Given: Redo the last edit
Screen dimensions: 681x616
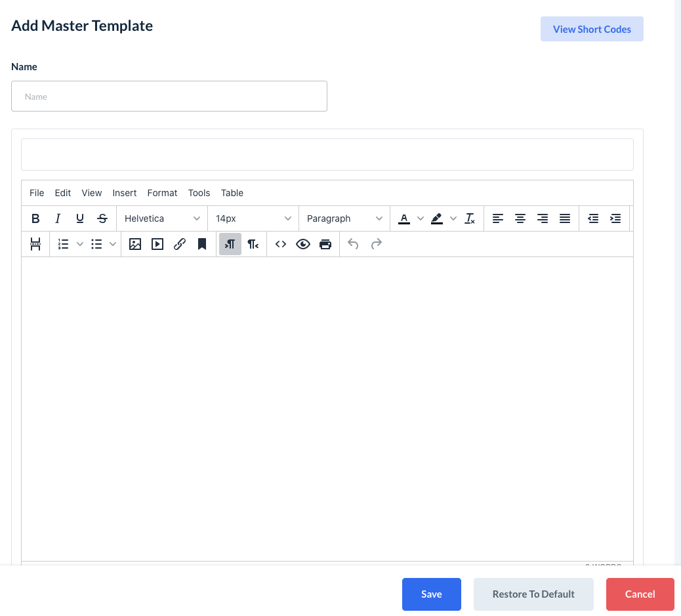Looking at the screenshot, I should [376, 244].
